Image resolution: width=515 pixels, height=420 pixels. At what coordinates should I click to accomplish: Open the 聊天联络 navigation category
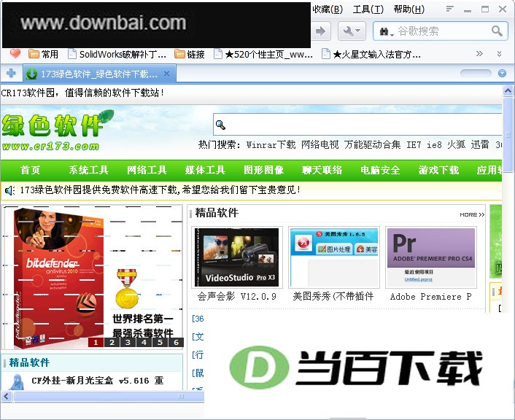(322, 170)
